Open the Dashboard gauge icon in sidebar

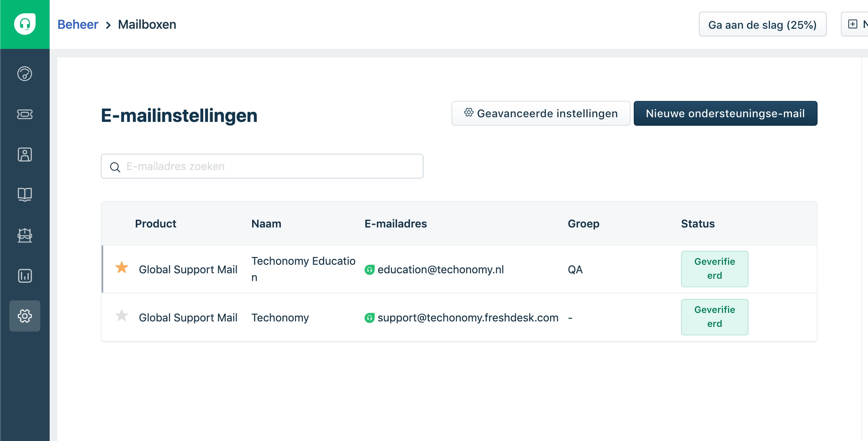coord(25,74)
